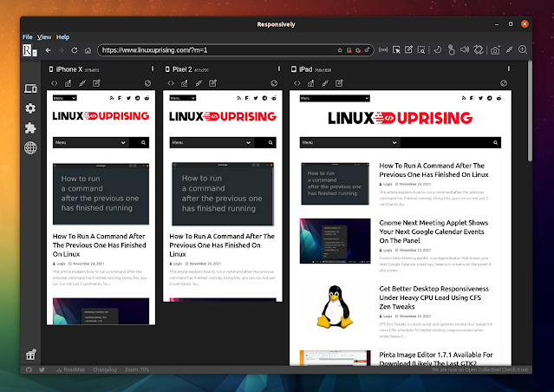554x392 pixels.
Task: Open the View menu
Action: click(44, 36)
